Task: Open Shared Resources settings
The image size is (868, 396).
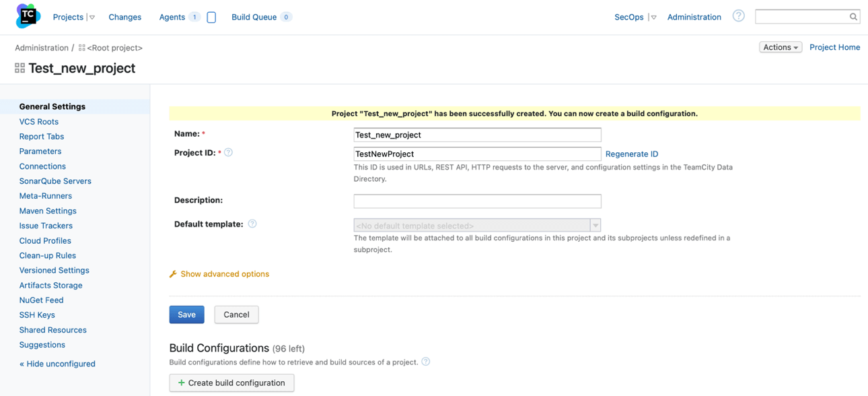Action: coord(53,329)
